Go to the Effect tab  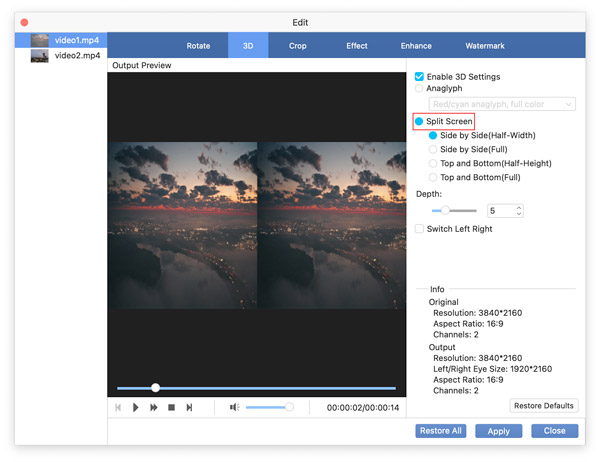[x=357, y=46]
